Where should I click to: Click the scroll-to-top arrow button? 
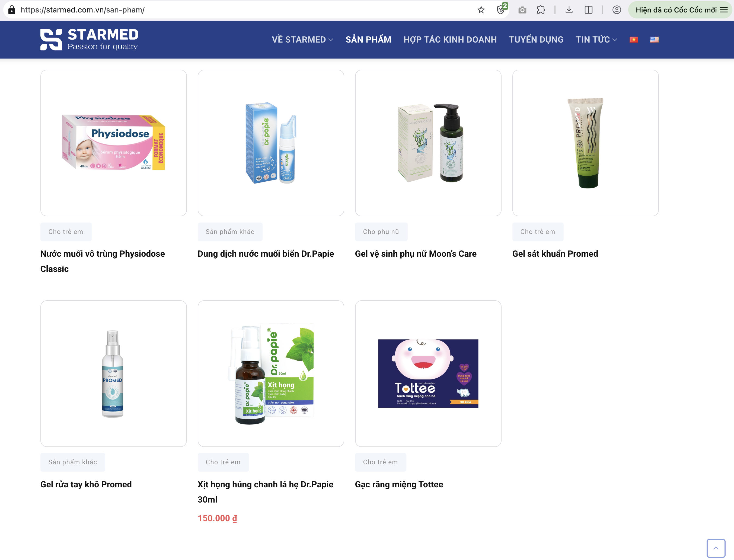coord(716,548)
